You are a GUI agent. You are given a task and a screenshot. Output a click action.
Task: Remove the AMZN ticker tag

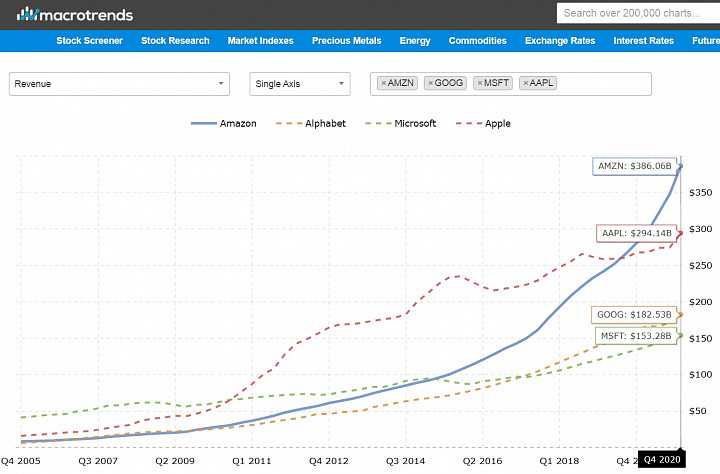click(x=384, y=83)
